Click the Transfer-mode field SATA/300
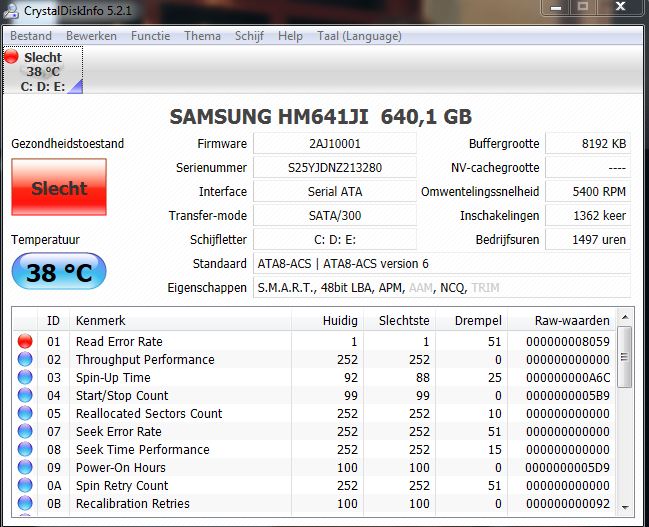Screen dimensions: 649x527 [335, 215]
